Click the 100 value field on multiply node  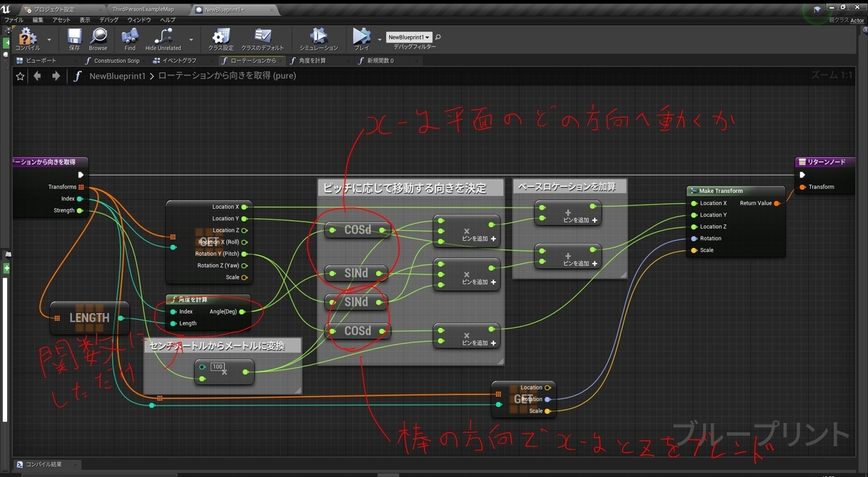218,367
